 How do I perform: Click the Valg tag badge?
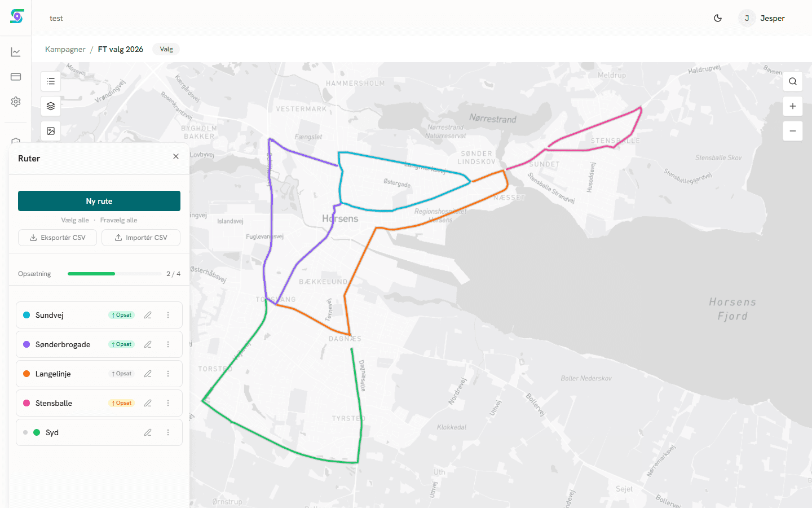[166, 49]
